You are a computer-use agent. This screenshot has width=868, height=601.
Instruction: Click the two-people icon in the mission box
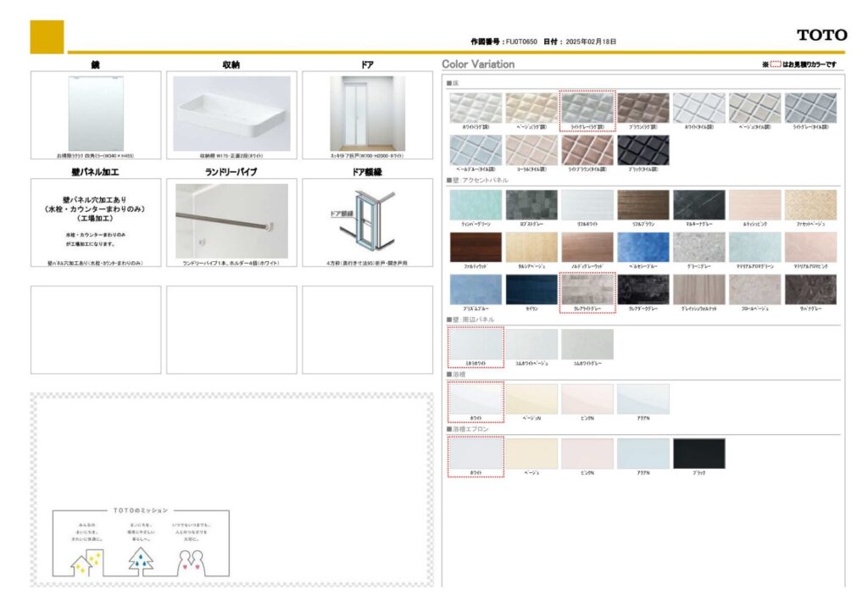click(x=193, y=560)
